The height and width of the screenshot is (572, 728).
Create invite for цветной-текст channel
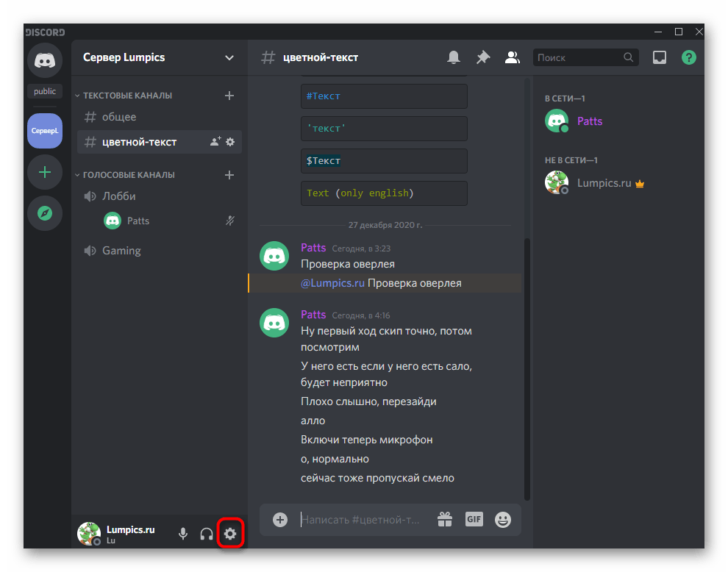pyautogui.click(x=215, y=142)
